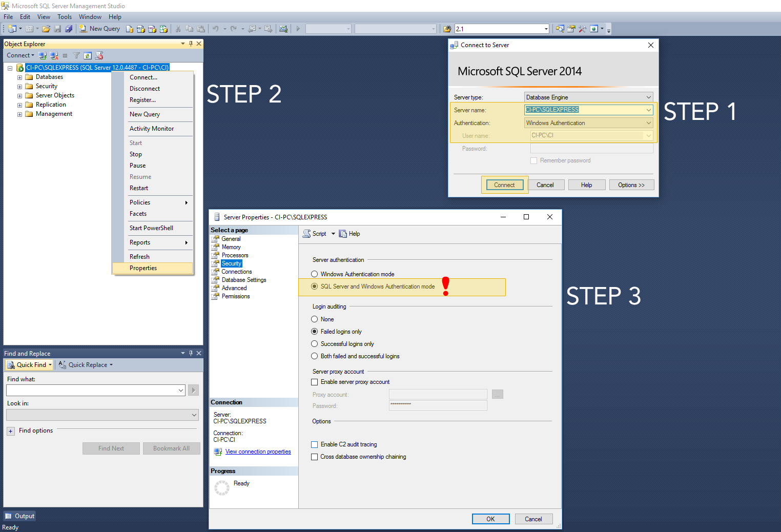Select SQL Server and Windows Authentication mode

(315, 287)
